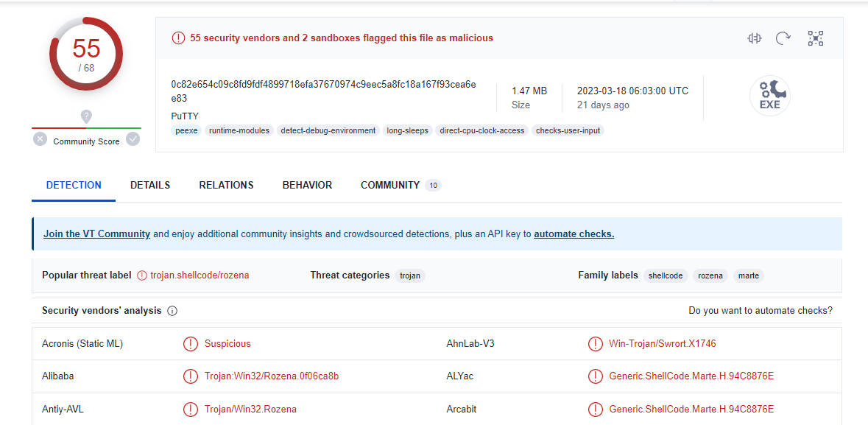
Task: Select the checks-user-input tag
Action: 568,131
